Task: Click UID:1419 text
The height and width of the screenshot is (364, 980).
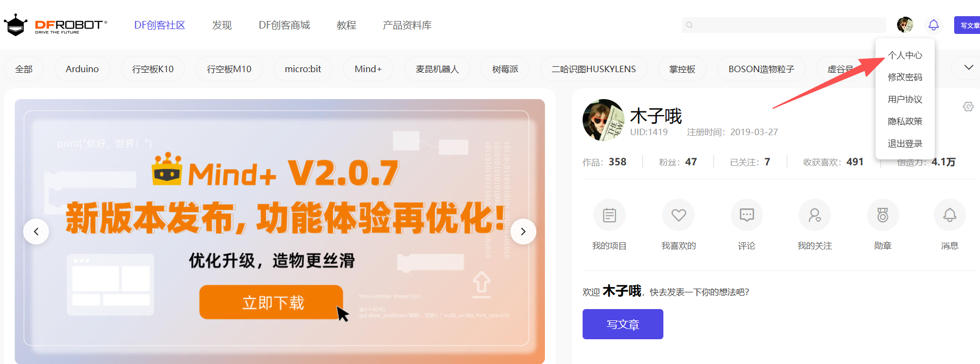Action: 649,132
